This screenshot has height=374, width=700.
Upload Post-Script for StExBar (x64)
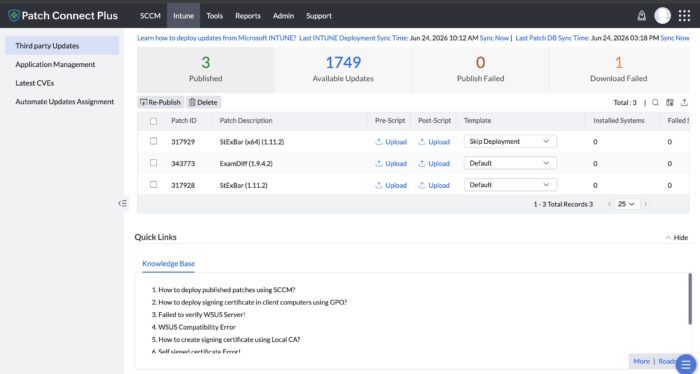[434, 142]
